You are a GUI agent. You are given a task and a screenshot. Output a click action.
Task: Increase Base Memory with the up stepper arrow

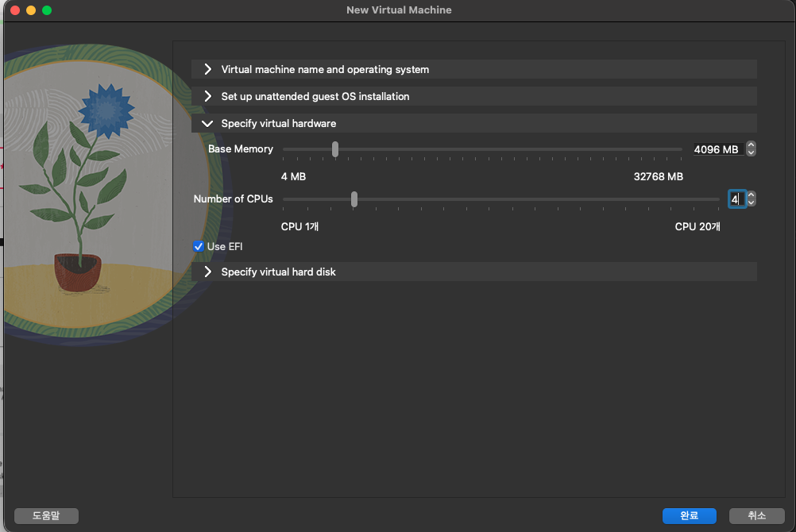pos(752,145)
